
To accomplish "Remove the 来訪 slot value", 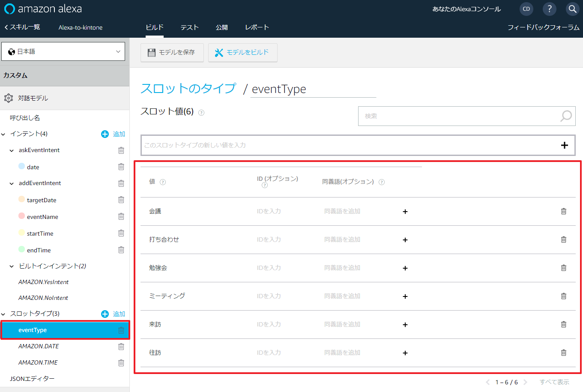I will coord(564,324).
